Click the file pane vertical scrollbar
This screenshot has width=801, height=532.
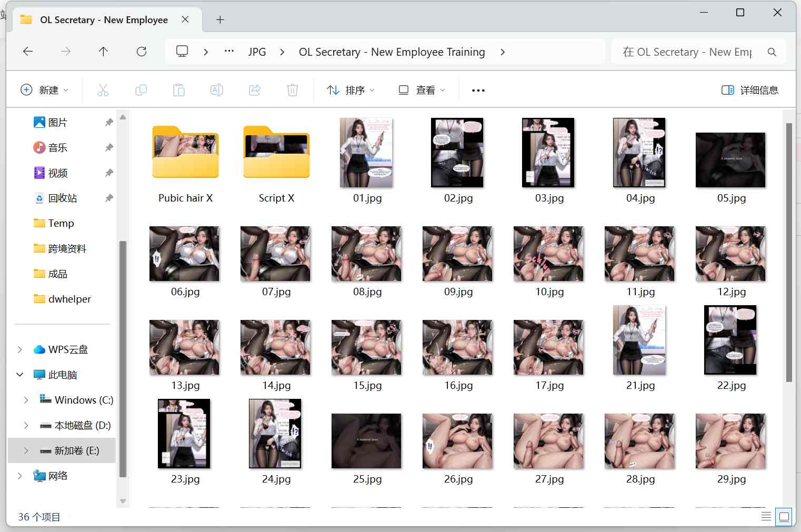[789, 253]
